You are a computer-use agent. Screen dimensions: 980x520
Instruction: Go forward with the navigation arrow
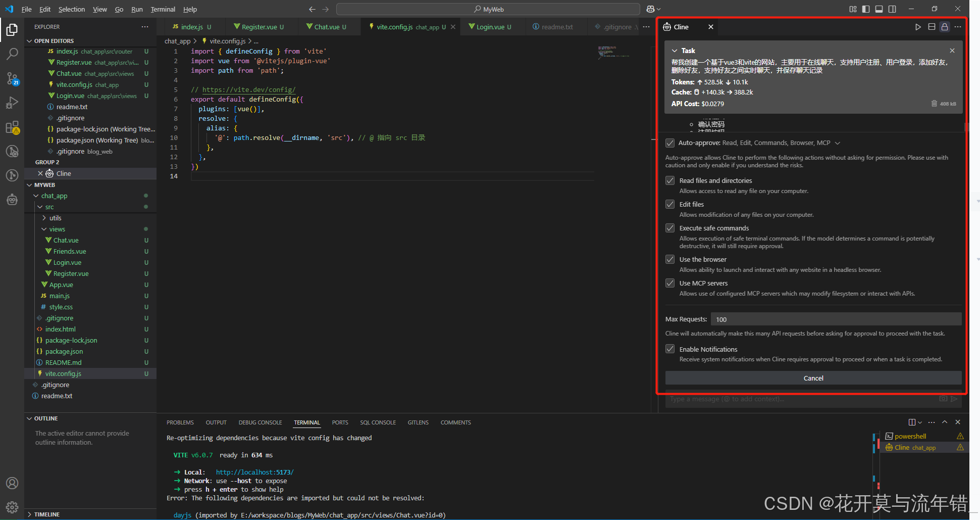pyautogui.click(x=326, y=9)
